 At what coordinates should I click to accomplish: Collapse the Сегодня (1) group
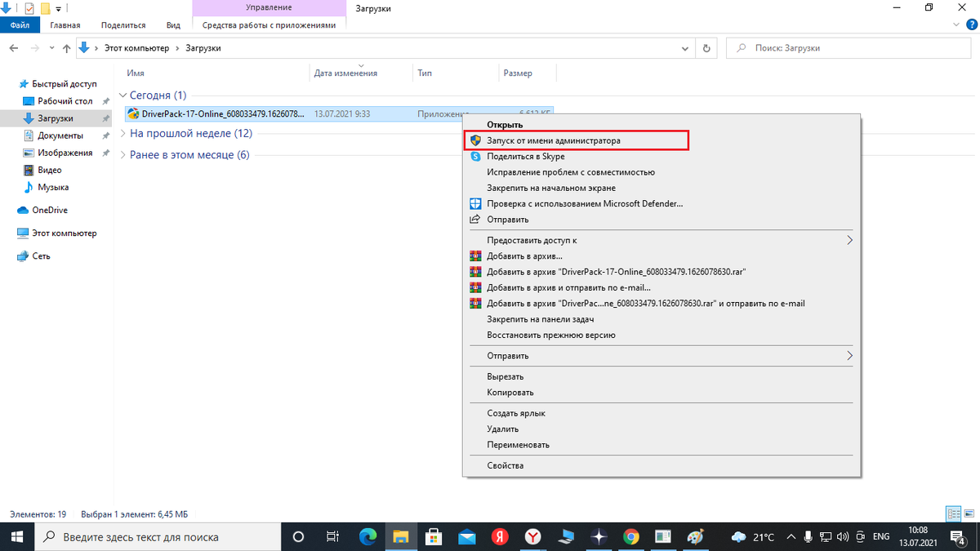tap(123, 96)
